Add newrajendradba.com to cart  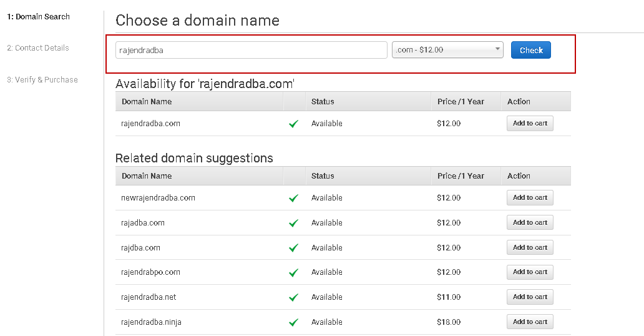(x=530, y=198)
